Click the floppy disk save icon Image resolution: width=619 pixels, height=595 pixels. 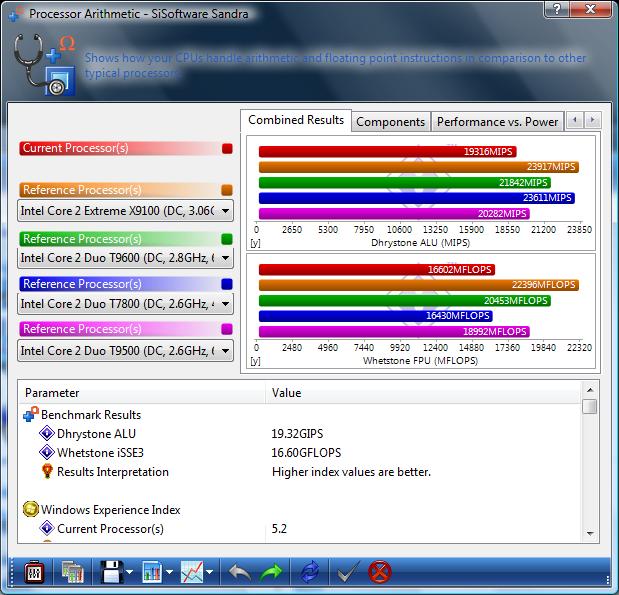point(112,572)
